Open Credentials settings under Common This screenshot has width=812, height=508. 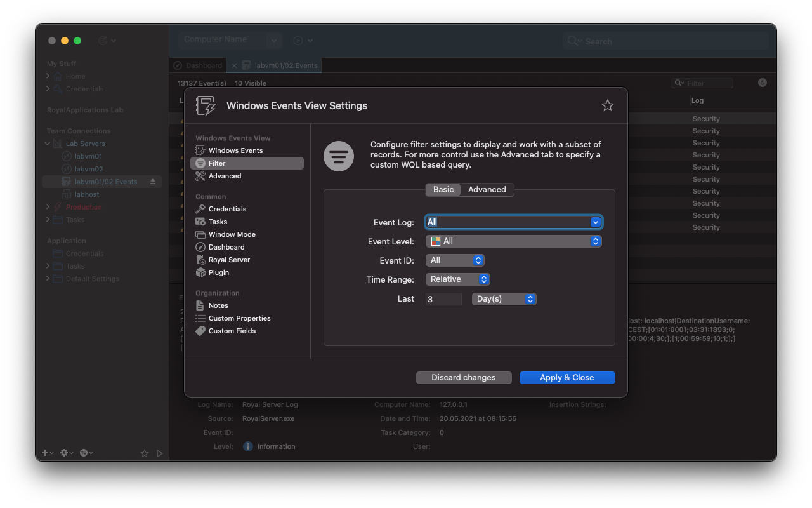227,209
